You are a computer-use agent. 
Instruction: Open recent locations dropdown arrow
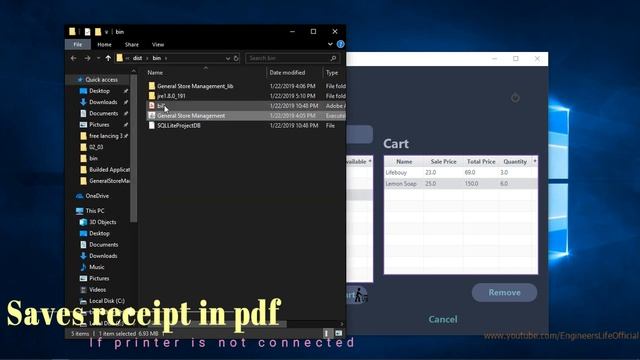98,58
